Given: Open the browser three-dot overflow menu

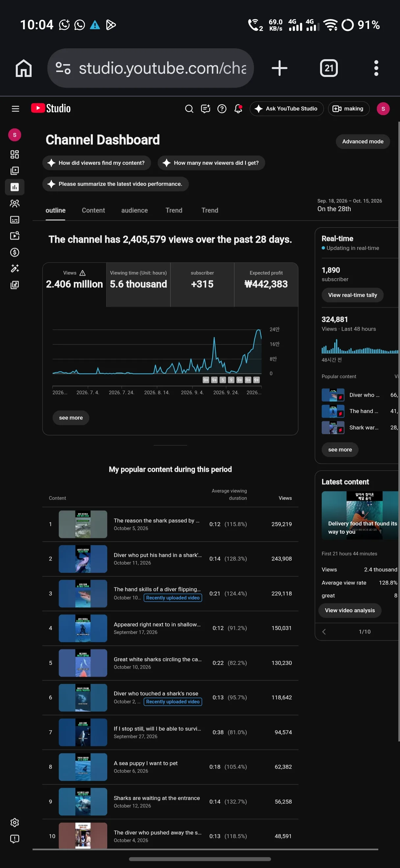Looking at the screenshot, I should click(x=376, y=68).
